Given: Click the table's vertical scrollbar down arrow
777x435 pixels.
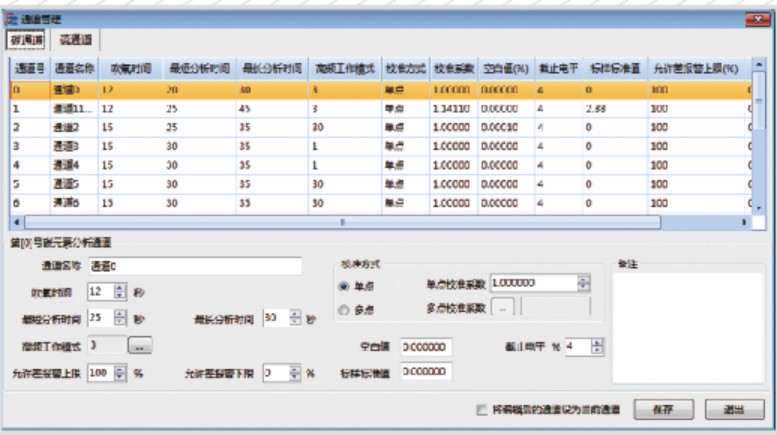Looking at the screenshot, I should tap(759, 209).
